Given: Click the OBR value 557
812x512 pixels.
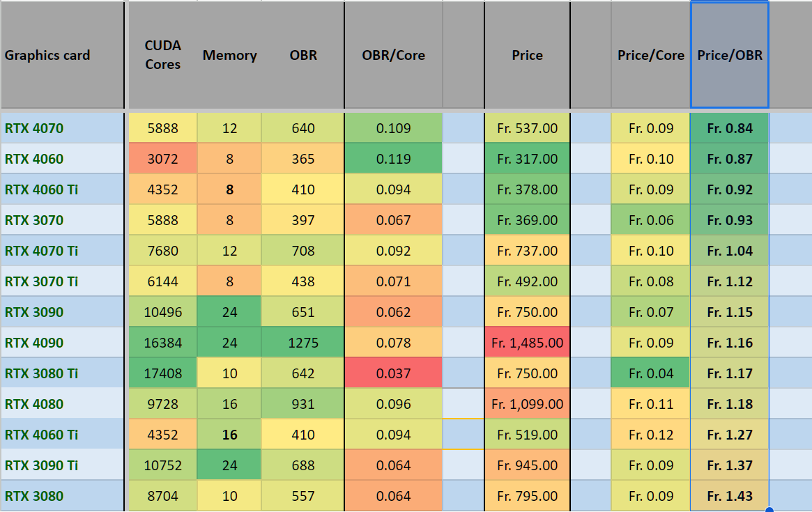Looking at the screenshot, I should click(x=303, y=496).
